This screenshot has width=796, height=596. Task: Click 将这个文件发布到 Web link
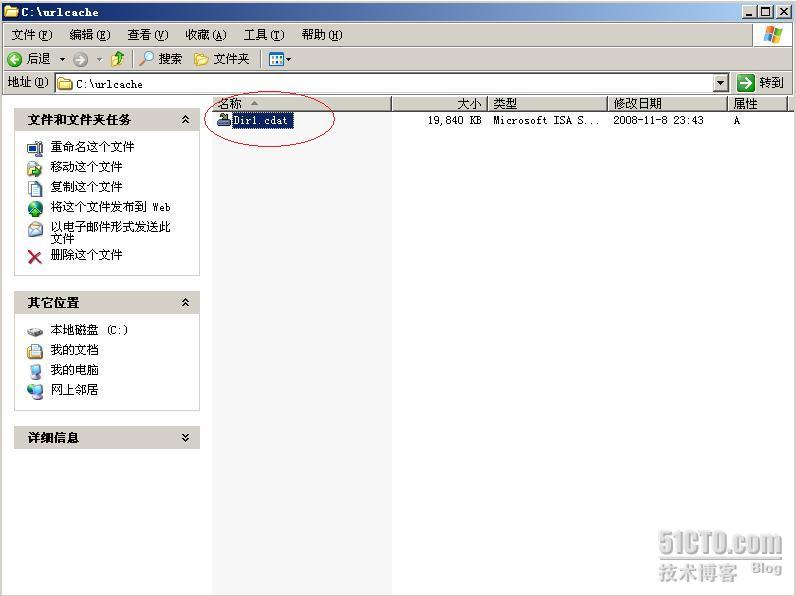click(x=110, y=207)
